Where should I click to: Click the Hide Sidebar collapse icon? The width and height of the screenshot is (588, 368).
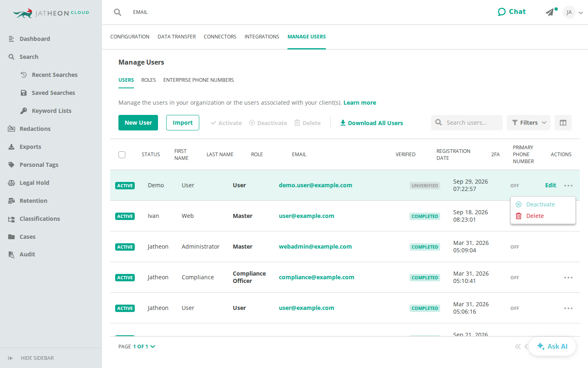11,358
